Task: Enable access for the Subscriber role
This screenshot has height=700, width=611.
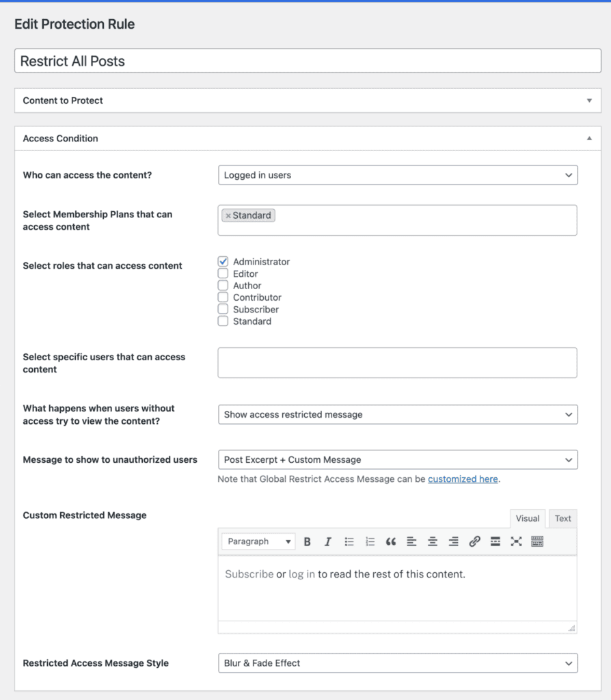Action: click(222, 309)
